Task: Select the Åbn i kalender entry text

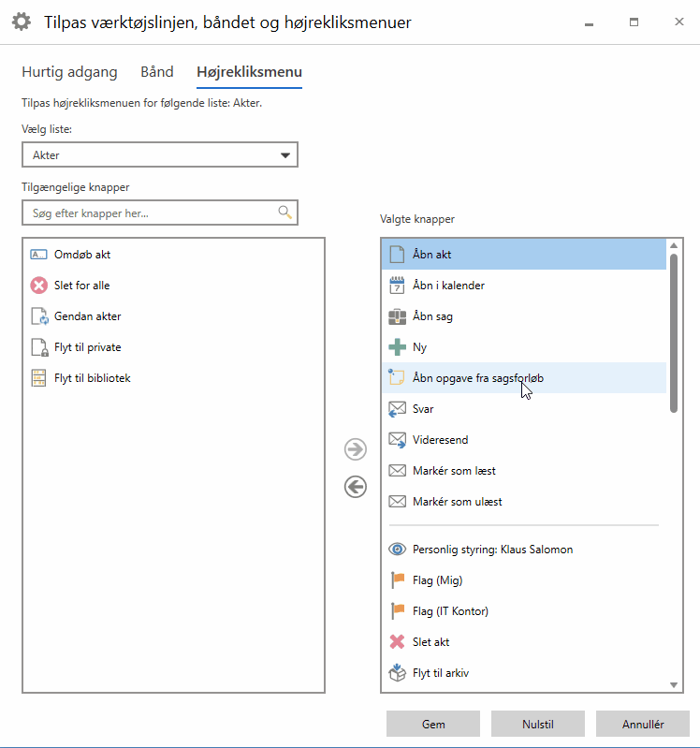Action: pos(448,286)
